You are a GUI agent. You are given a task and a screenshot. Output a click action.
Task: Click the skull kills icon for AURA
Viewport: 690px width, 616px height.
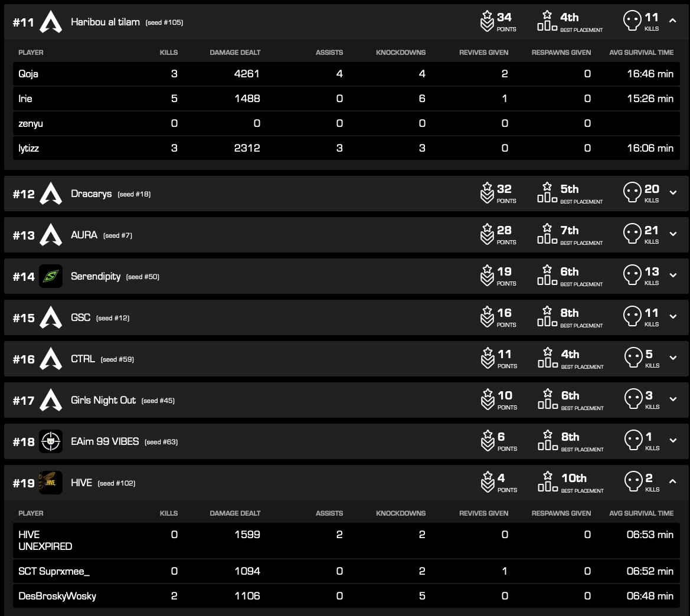(x=632, y=234)
